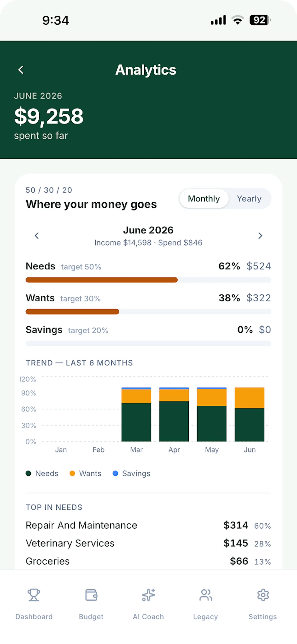The height and width of the screenshot is (644, 297).
Task: Open the Budget wallet icon
Action: [x=91, y=595]
